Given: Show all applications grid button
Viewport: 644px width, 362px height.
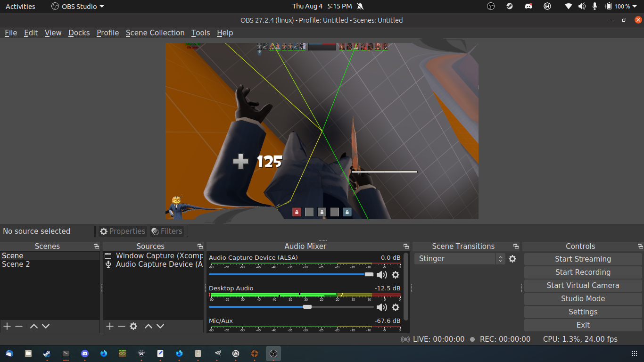Looking at the screenshot, I should coord(634,354).
